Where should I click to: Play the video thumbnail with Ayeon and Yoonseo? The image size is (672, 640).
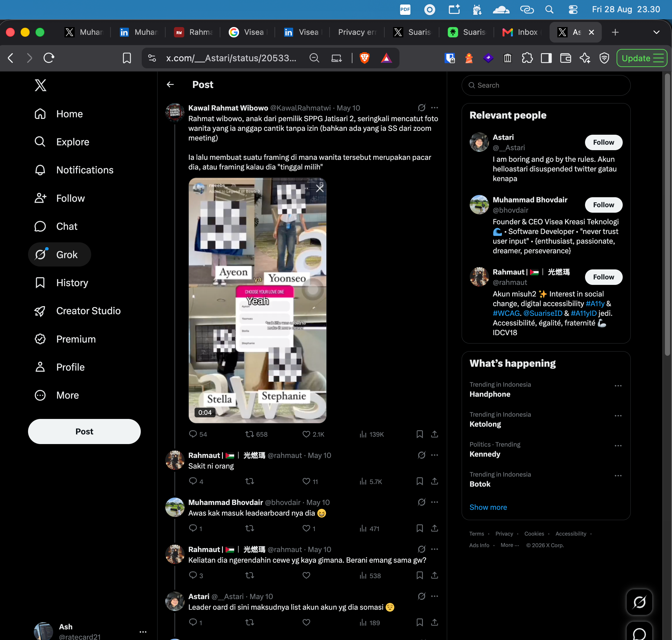coord(257,300)
